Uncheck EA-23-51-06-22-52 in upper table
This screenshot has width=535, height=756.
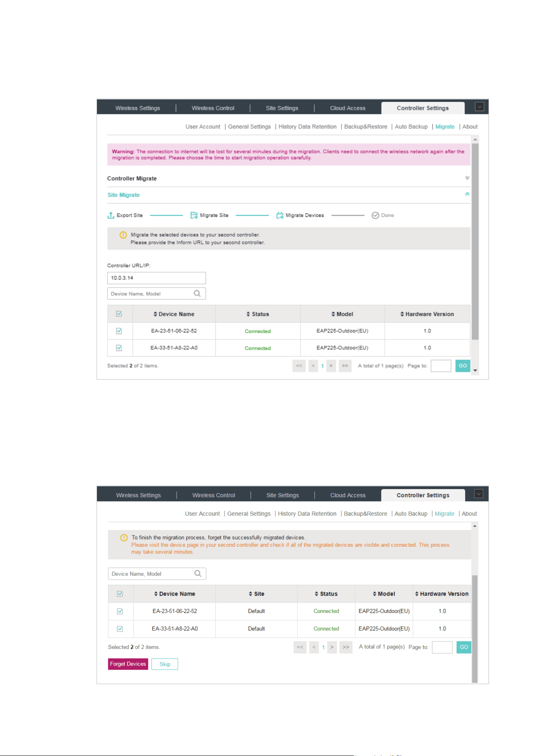pos(119,331)
